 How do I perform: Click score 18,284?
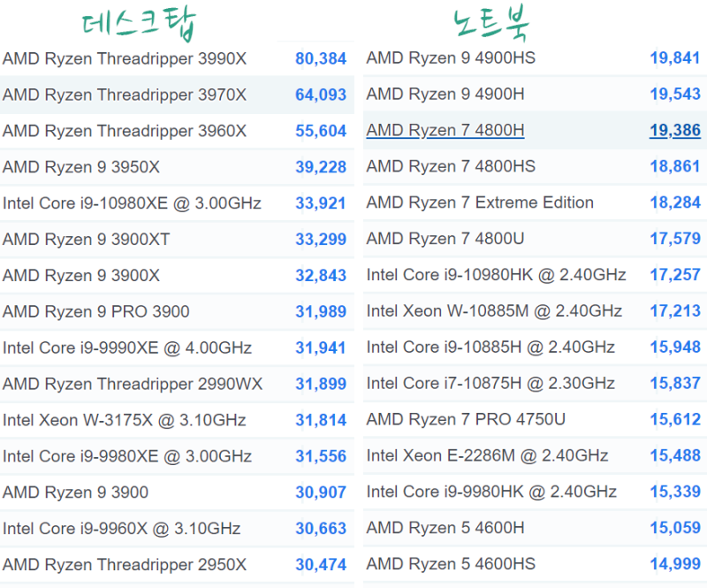tap(675, 202)
